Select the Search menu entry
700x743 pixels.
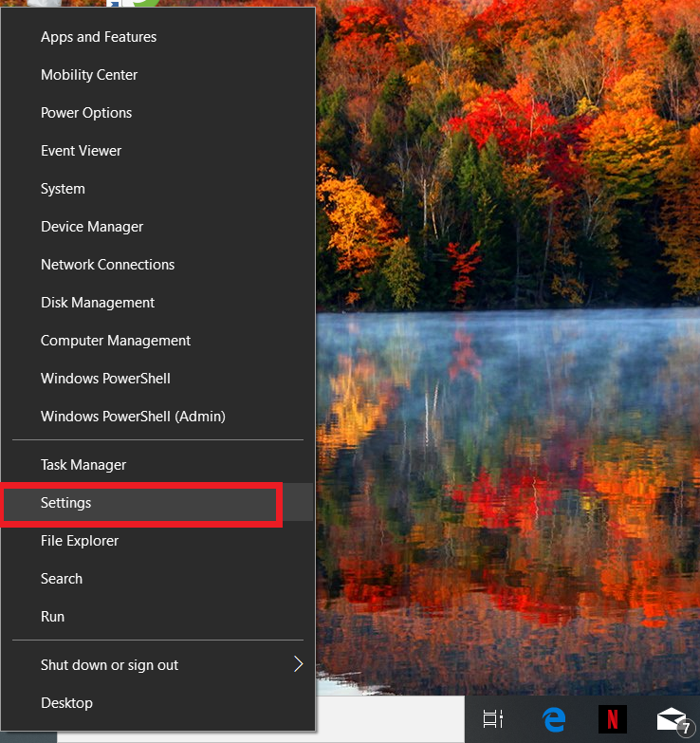coord(157,579)
